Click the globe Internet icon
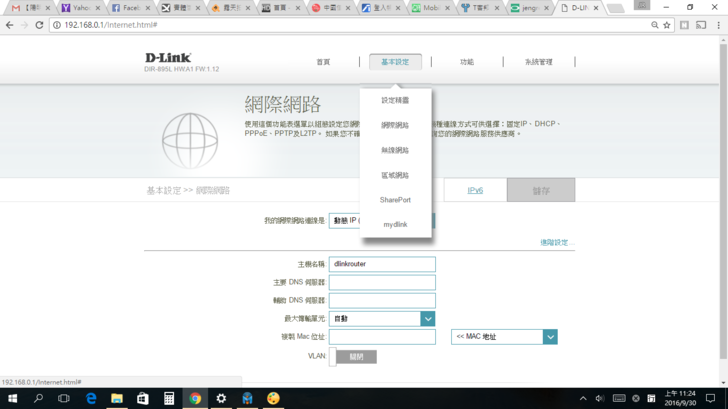 (x=190, y=140)
